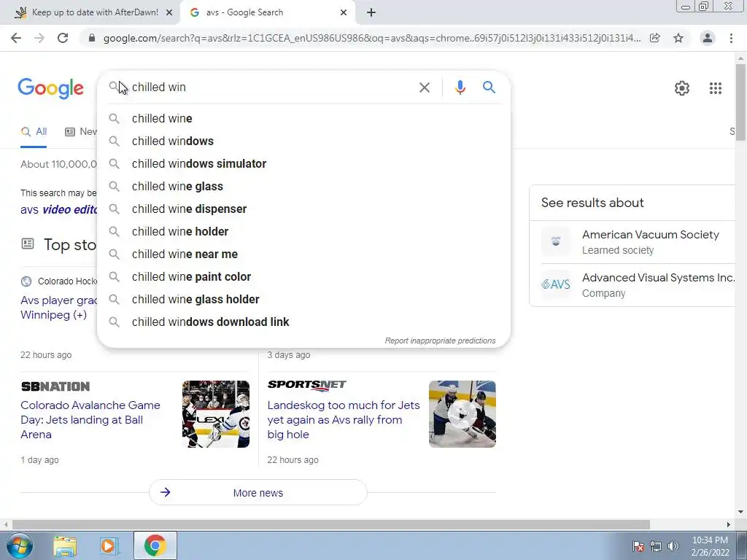
Task: Open Google quick settings gear
Action: (x=682, y=88)
